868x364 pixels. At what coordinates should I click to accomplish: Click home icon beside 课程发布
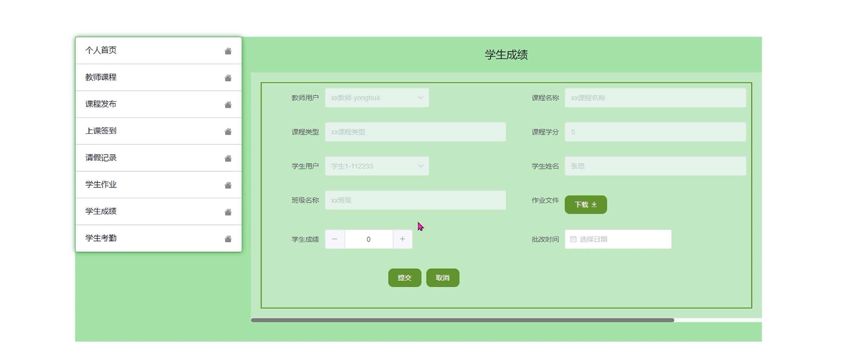228,104
